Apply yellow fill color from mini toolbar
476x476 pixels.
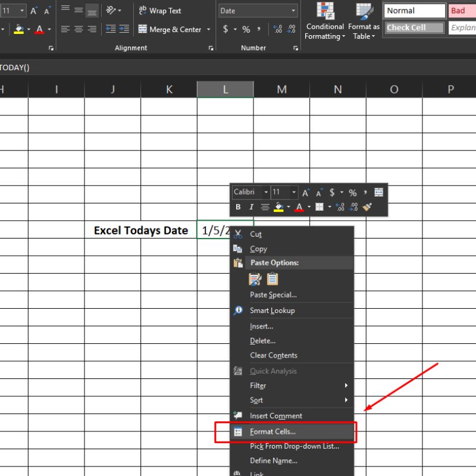[x=278, y=207]
